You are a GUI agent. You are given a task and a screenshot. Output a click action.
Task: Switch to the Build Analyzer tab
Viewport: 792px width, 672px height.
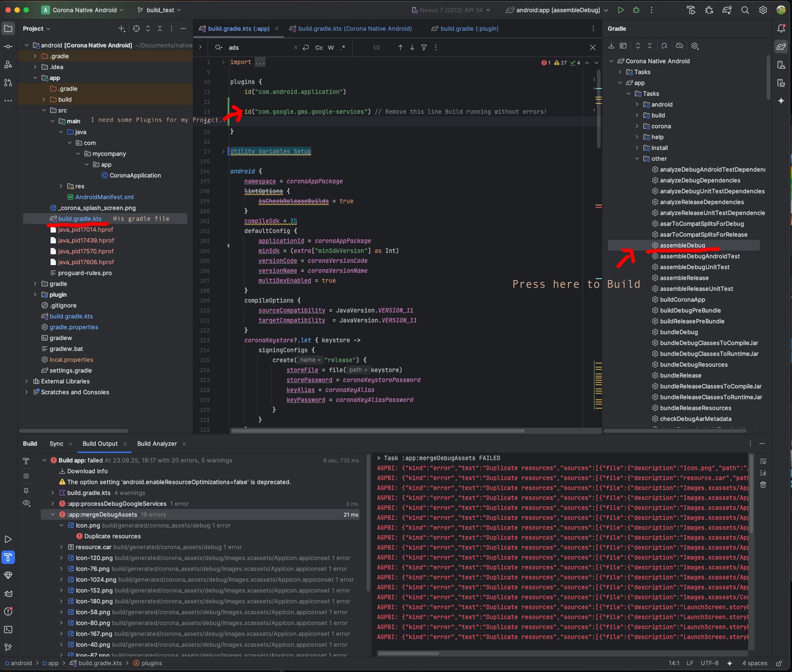point(157,443)
